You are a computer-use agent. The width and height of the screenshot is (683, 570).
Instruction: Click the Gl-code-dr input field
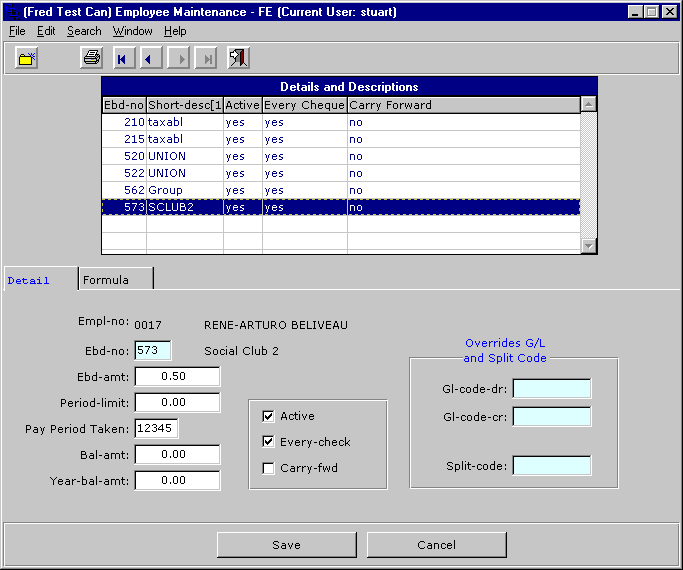[551, 389]
